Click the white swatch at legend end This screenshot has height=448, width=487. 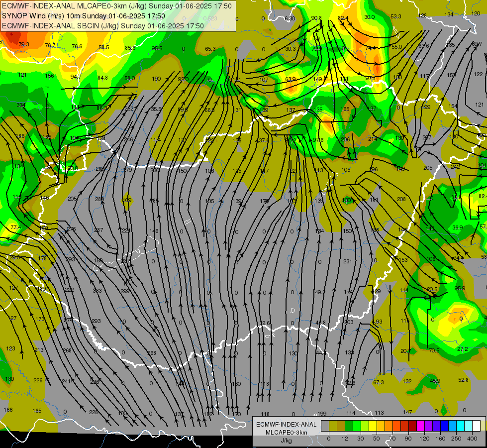pyautogui.click(x=477, y=426)
